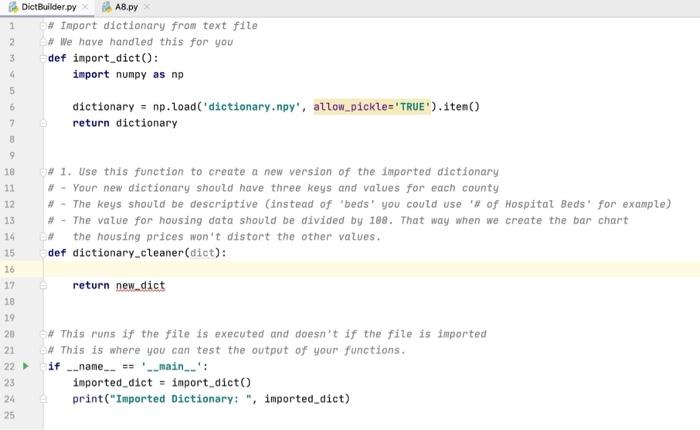Click the '__main__' string on line 22
This screenshot has height=430, width=700.
[171, 366]
